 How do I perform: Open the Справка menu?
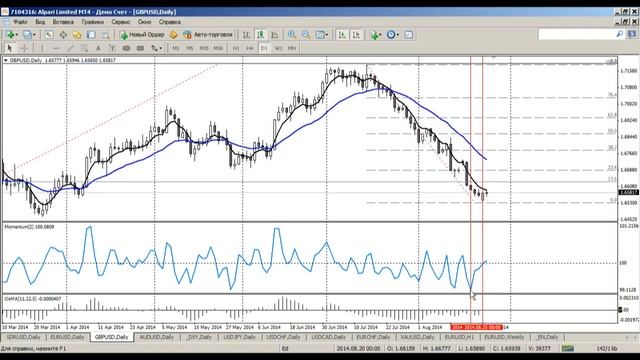[x=170, y=22]
